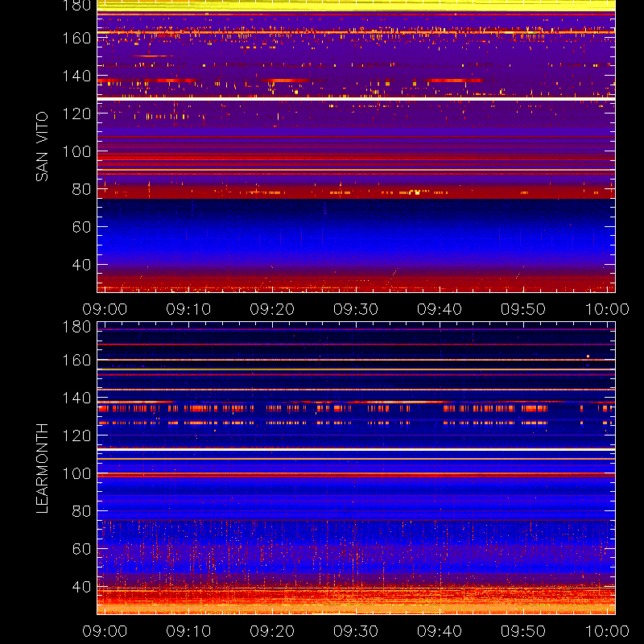644x644 pixels.
Task: Pick the 40 tick label on Learmonth plot
Action: 81,587
